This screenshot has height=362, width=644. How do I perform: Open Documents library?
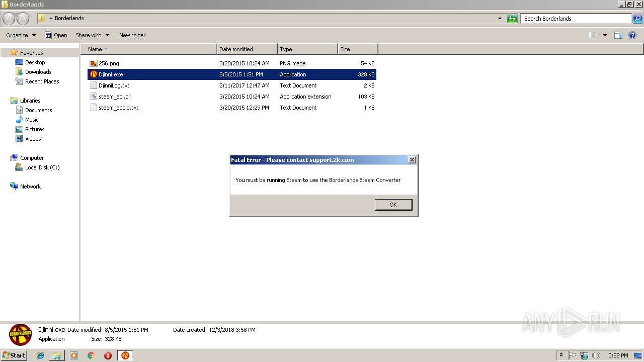38,110
